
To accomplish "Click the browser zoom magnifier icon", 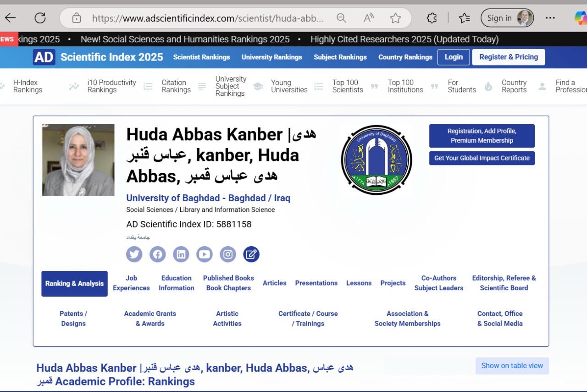I will tap(341, 18).
